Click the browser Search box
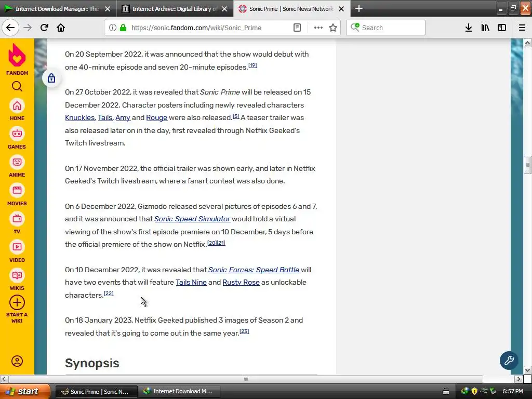 pyautogui.click(x=386, y=28)
